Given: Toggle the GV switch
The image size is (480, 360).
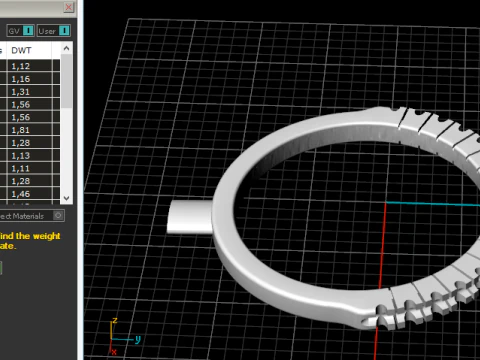Looking at the screenshot, I should point(20,31).
